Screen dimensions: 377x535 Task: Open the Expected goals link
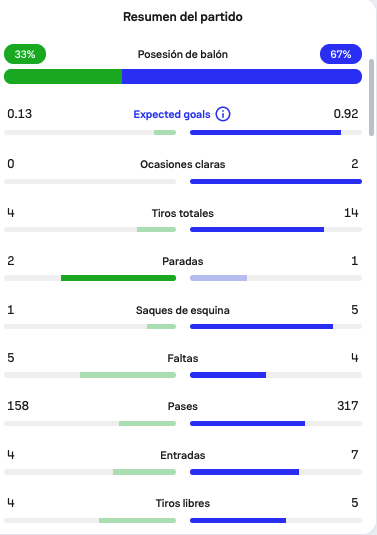(172, 114)
